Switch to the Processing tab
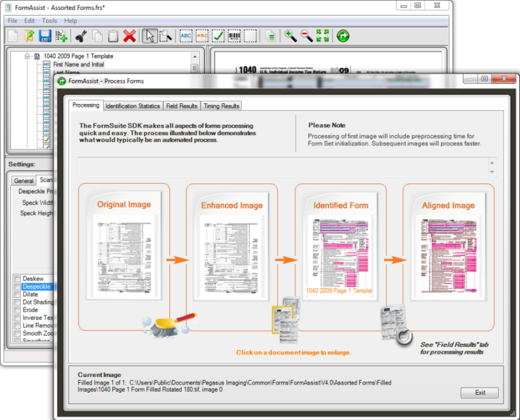The image size is (520, 420). coord(86,105)
